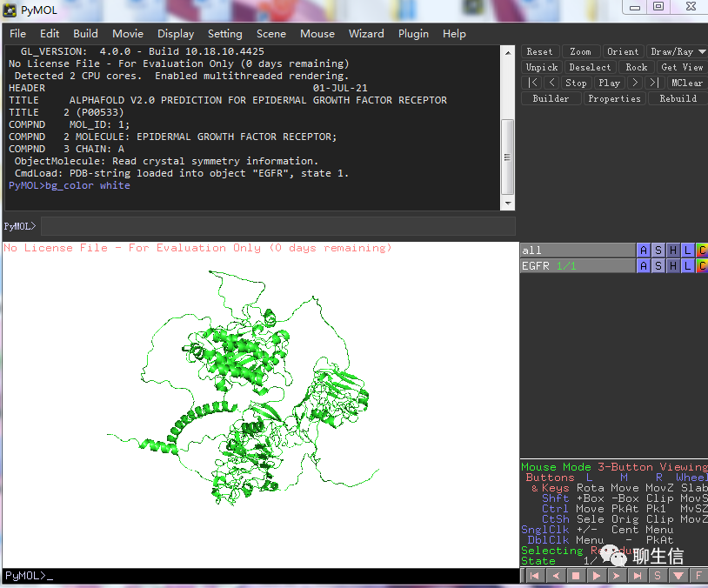
Task: Open Hide menu for all row
Action: coord(673,251)
